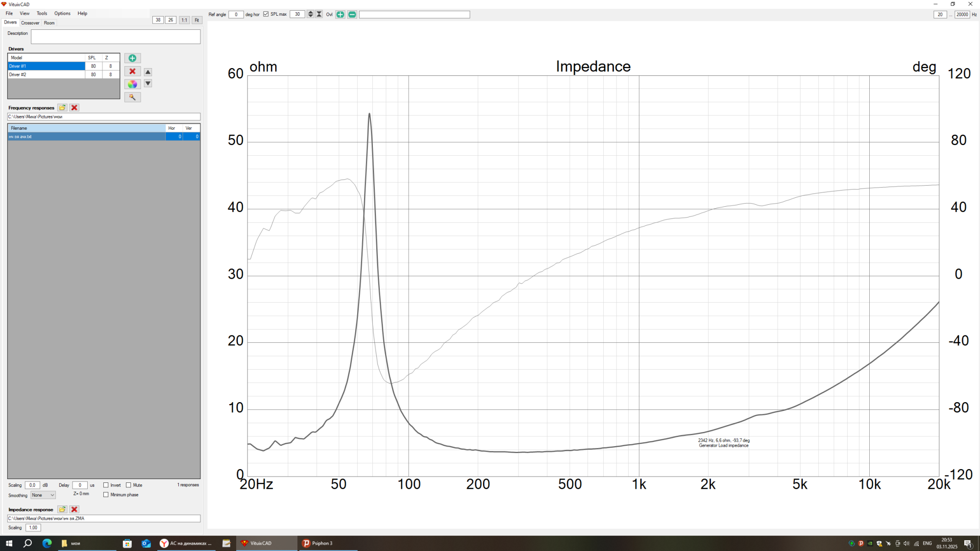Image resolution: width=980 pixels, height=551 pixels.
Task: Add overlay with green plus icon
Action: pos(340,15)
